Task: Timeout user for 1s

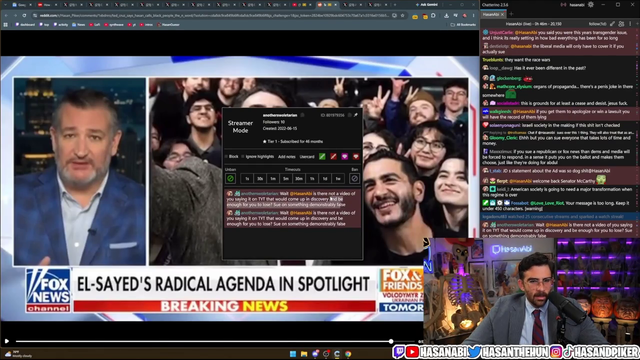Action: tap(247, 178)
